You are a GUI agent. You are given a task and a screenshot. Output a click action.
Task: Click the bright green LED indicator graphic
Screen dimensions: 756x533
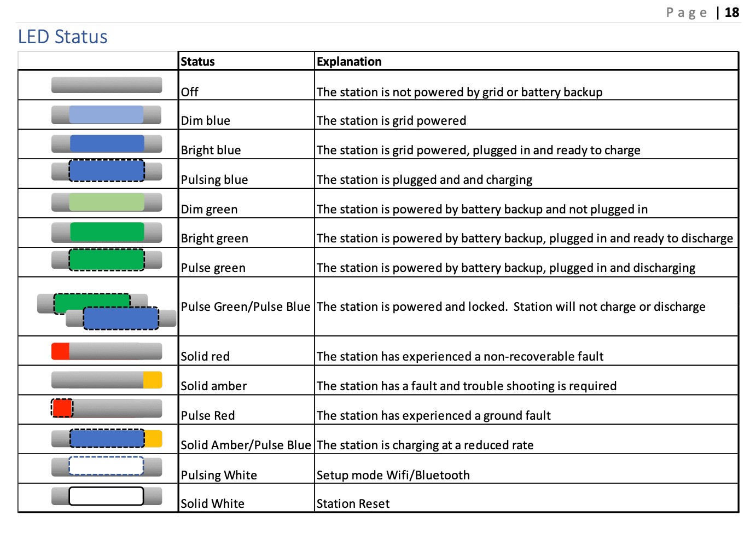(x=107, y=232)
